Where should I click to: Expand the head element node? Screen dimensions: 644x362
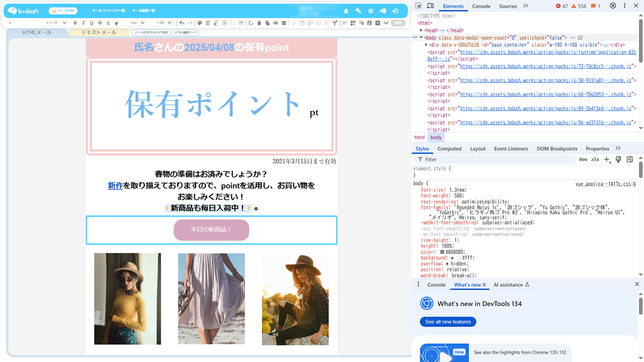(x=422, y=30)
